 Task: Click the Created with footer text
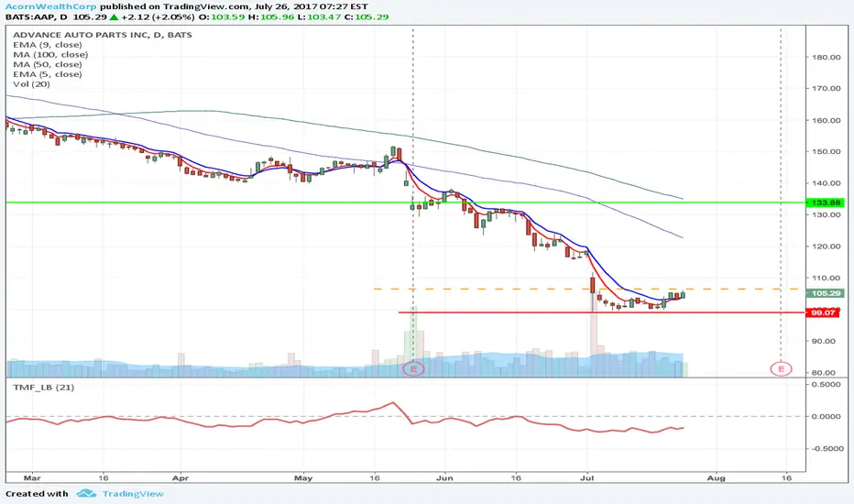coord(37,494)
